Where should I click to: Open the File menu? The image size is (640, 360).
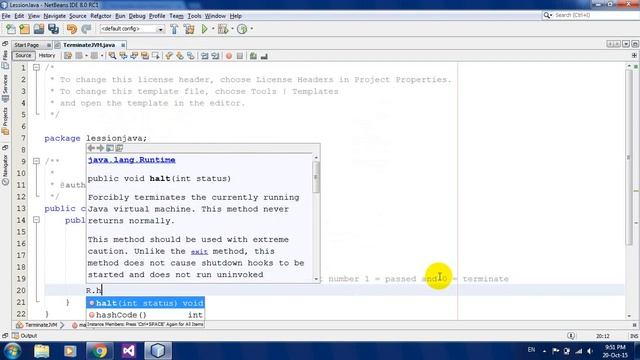coord(6,16)
